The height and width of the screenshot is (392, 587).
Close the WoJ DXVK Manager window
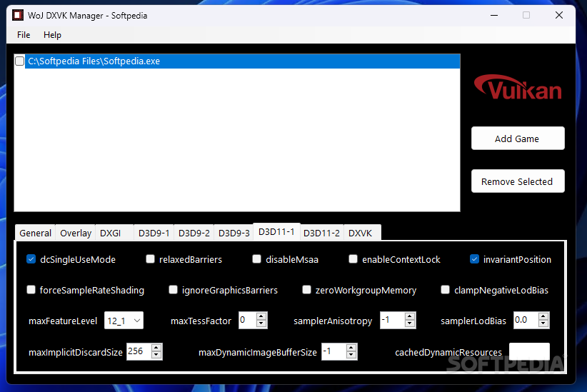[559, 15]
